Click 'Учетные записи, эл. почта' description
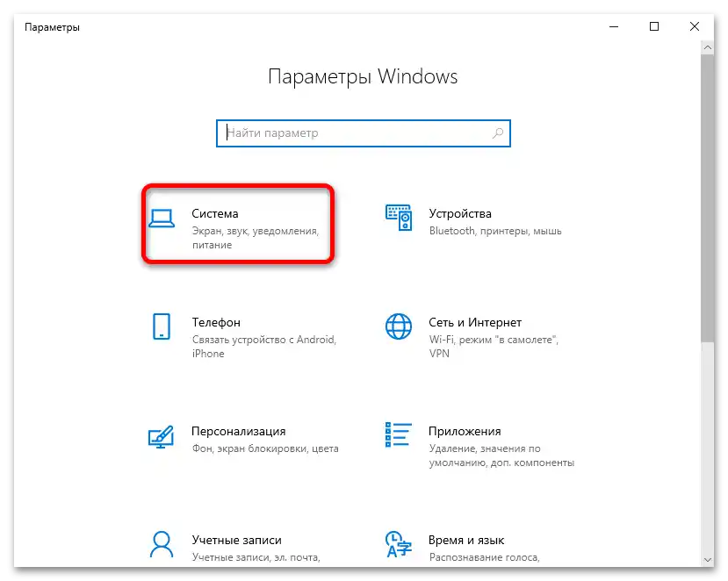Viewport: 728px width, 581px height. (x=256, y=557)
